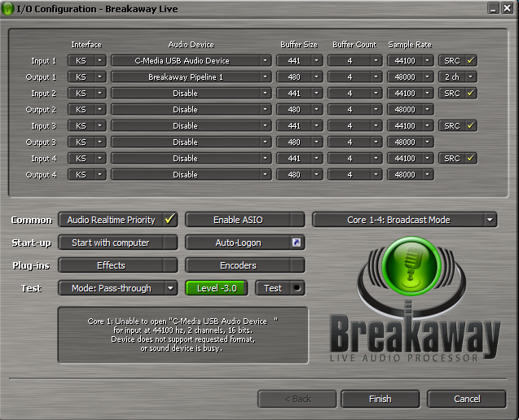
Task: Click the Buffer Count column header
Action: pyautogui.click(x=354, y=45)
